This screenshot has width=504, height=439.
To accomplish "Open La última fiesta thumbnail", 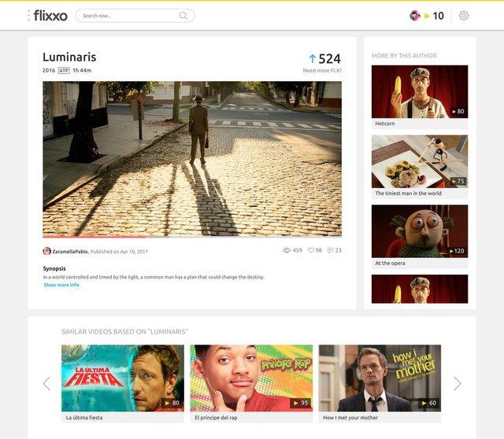I will (x=123, y=378).
